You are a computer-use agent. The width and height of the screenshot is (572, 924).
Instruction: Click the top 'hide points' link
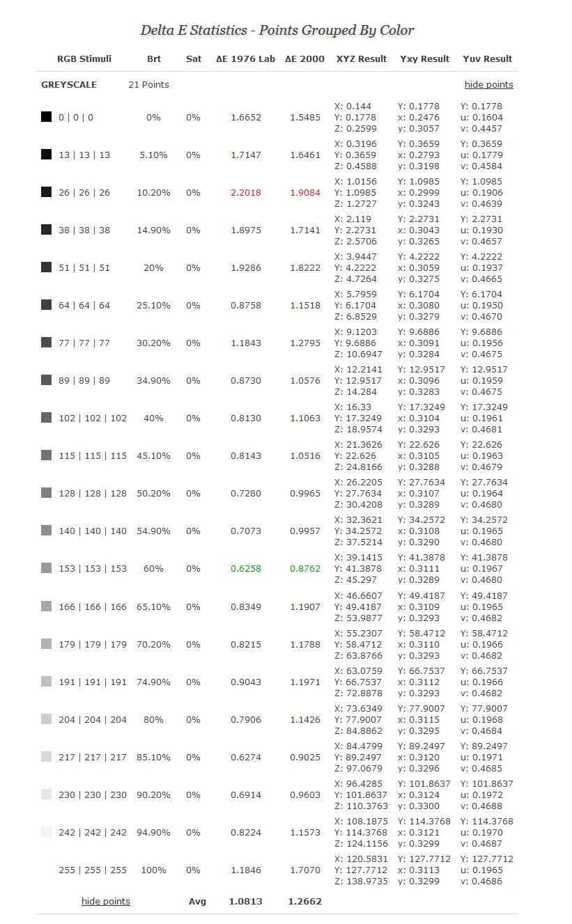pos(489,85)
